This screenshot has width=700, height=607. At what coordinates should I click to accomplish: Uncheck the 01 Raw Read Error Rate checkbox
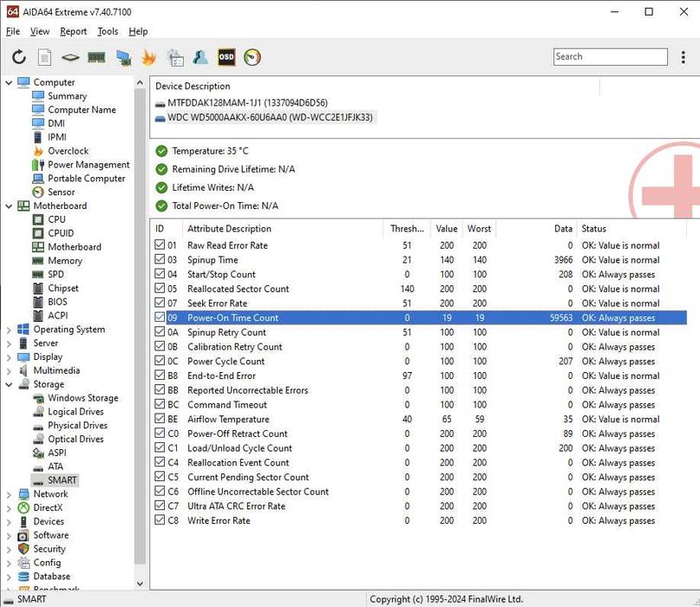point(160,245)
